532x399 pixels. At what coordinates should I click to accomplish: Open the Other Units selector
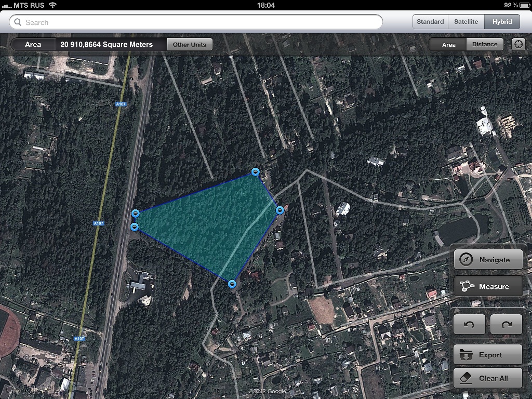(x=189, y=44)
